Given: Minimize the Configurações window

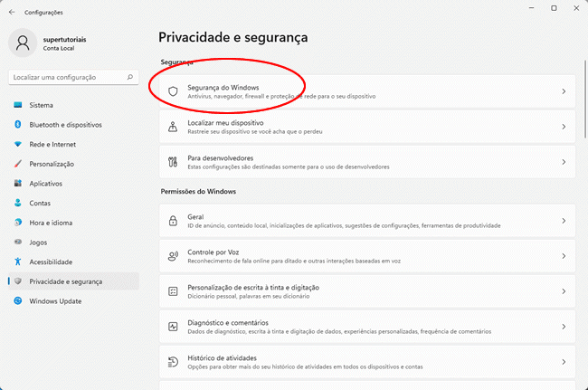Looking at the screenshot, I should 531,8.
